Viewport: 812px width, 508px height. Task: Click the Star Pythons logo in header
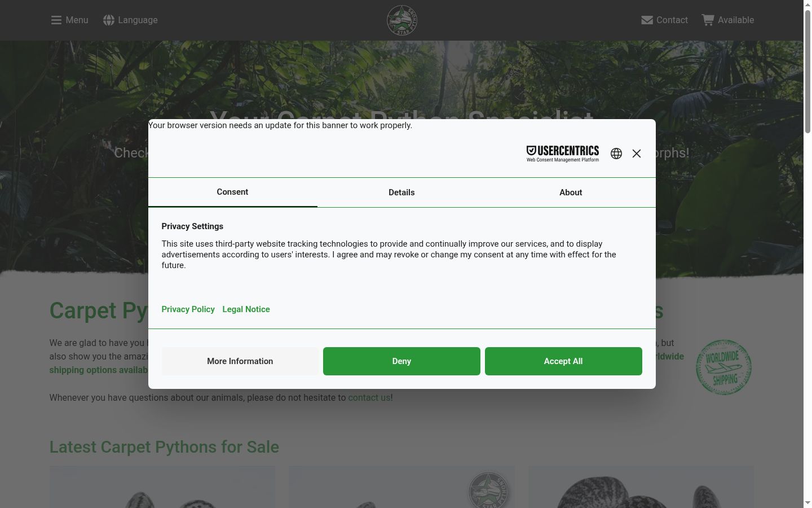coord(402,20)
